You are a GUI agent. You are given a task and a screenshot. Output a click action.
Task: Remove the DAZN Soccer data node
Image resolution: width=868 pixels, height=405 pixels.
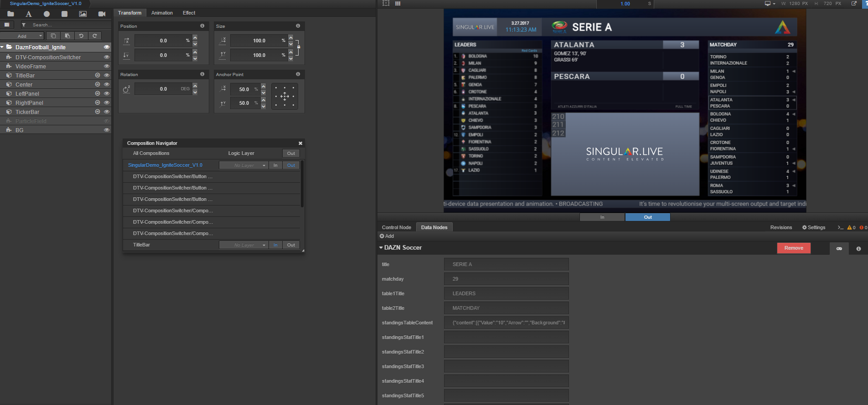coord(794,248)
